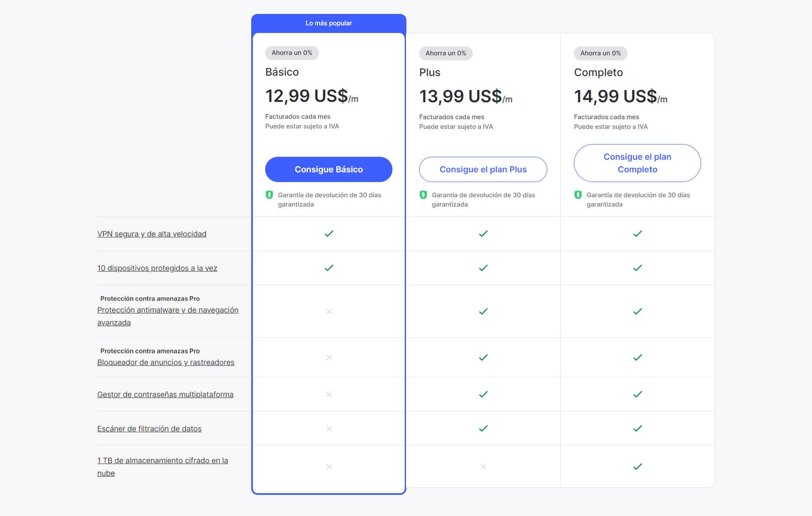This screenshot has height=516, width=812.
Task: Click Ahorra un 0% badge on Plus
Action: [446, 53]
